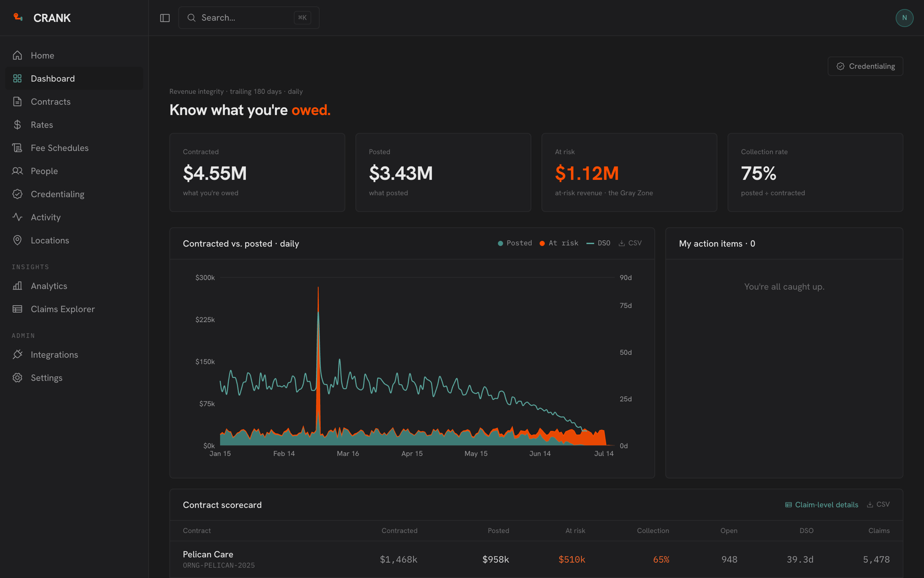924x578 pixels.
Task: Click ORNG-PELICAN-2025 contract ID
Action: 219,566
